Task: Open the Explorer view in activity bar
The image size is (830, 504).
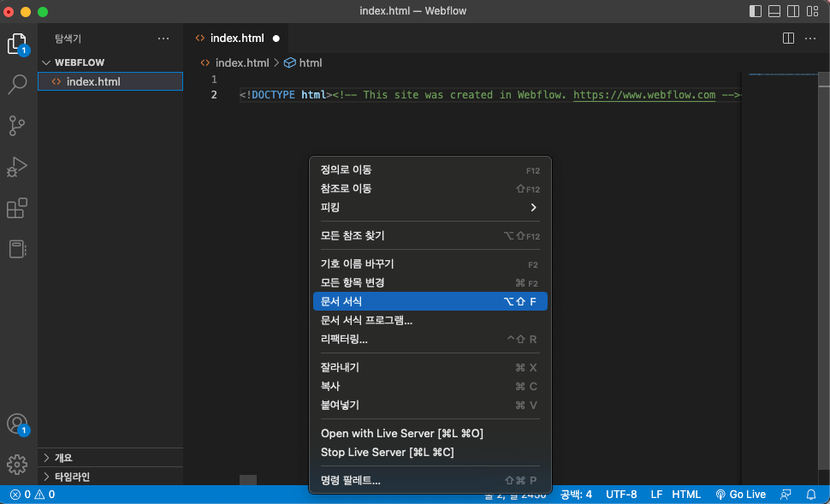Action: click(x=17, y=44)
